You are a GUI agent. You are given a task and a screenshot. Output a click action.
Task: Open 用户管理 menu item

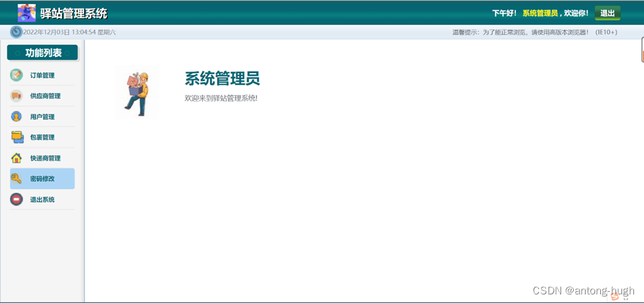pos(42,117)
